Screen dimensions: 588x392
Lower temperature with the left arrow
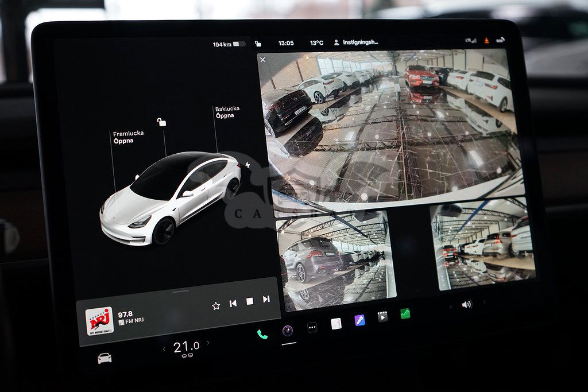click(x=164, y=349)
